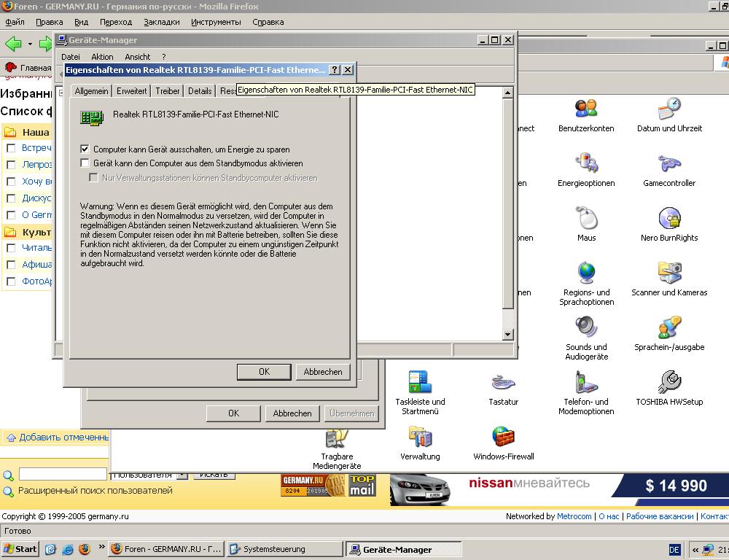Open the Datum und Uhrzeit icon

click(x=669, y=115)
